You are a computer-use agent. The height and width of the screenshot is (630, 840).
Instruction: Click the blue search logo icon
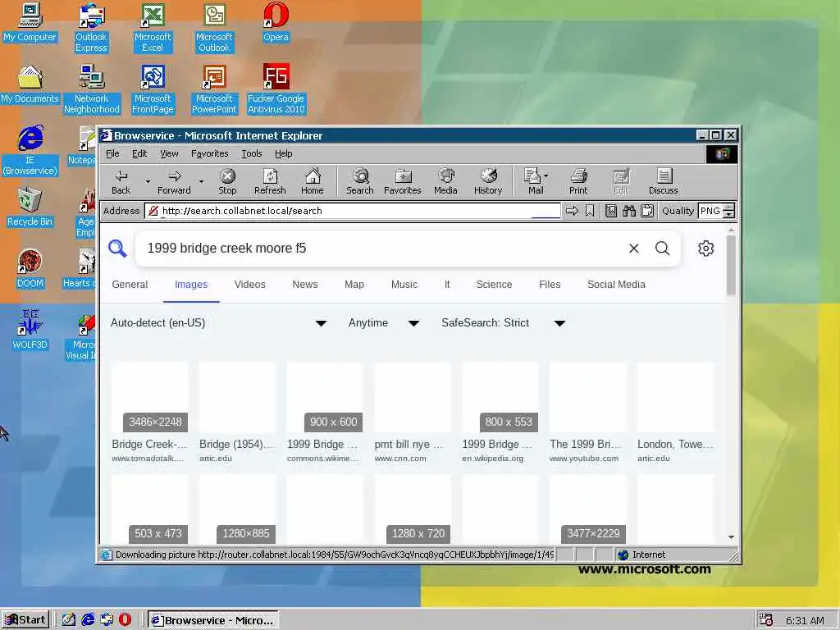click(x=117, y=248)
